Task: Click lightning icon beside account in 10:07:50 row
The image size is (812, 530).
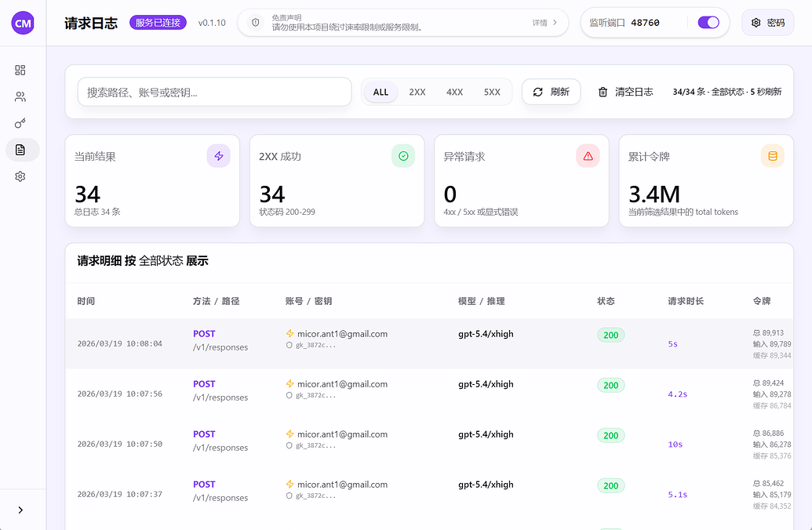Action: pyautogui.click(x=290, y=434)
